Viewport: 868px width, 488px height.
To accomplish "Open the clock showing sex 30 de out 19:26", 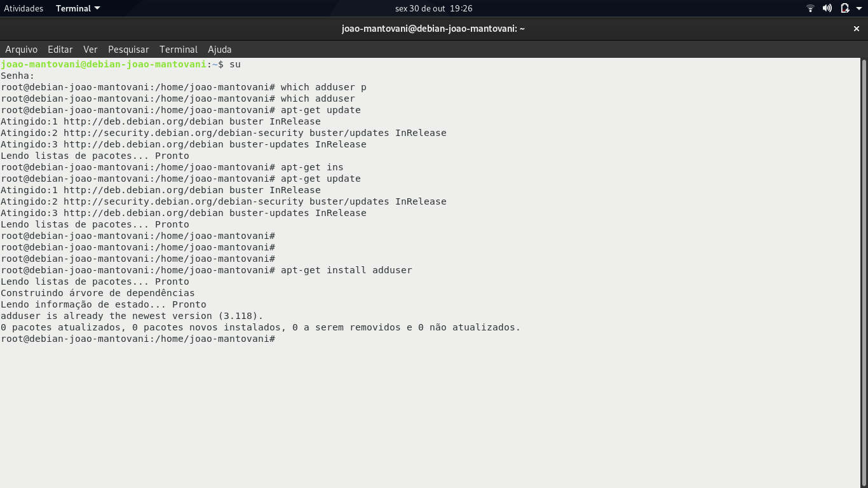I will (x=434, y=8).
